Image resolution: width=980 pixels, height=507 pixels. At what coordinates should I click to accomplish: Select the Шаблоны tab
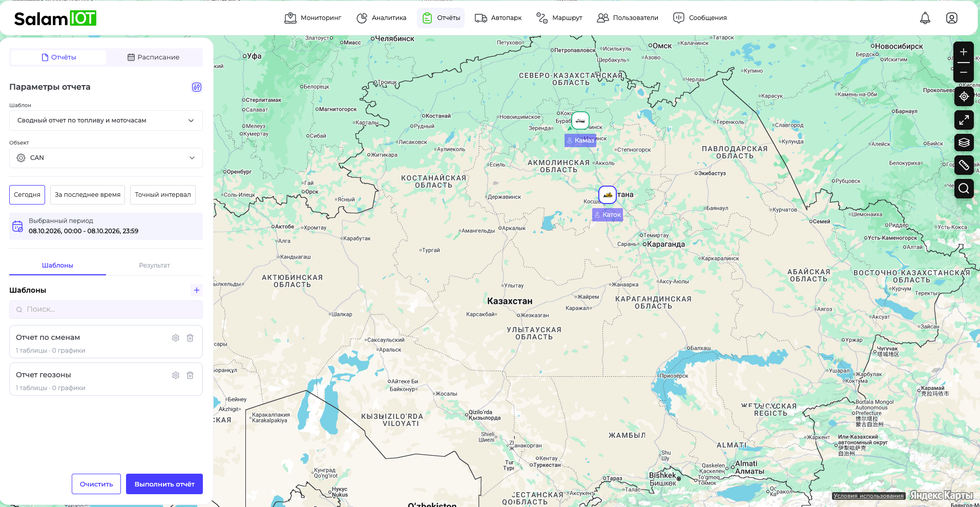[57, 266]
